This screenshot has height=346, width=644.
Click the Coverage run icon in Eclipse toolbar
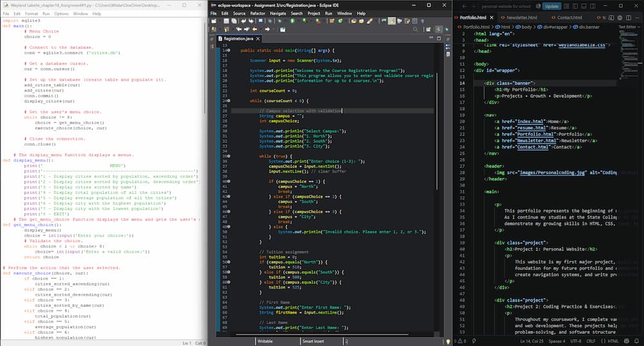[305, 21]
